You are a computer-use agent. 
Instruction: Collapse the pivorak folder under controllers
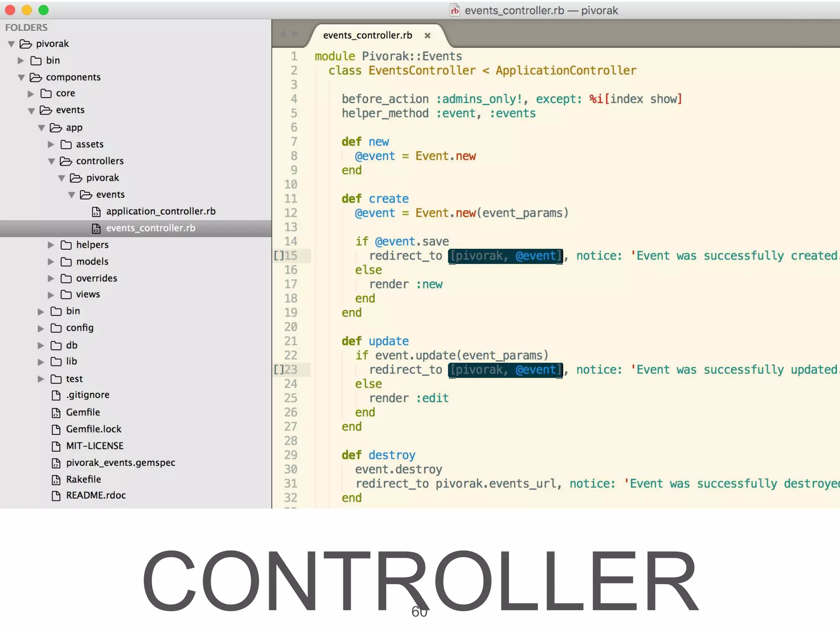pyautogui.click(x=62, y=178)
